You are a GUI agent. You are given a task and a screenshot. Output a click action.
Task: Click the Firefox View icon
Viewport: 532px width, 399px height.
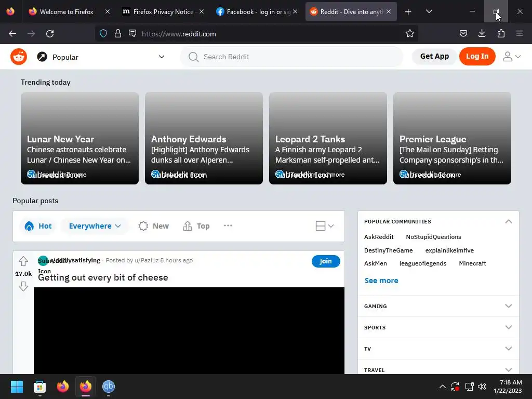[10, 11]
